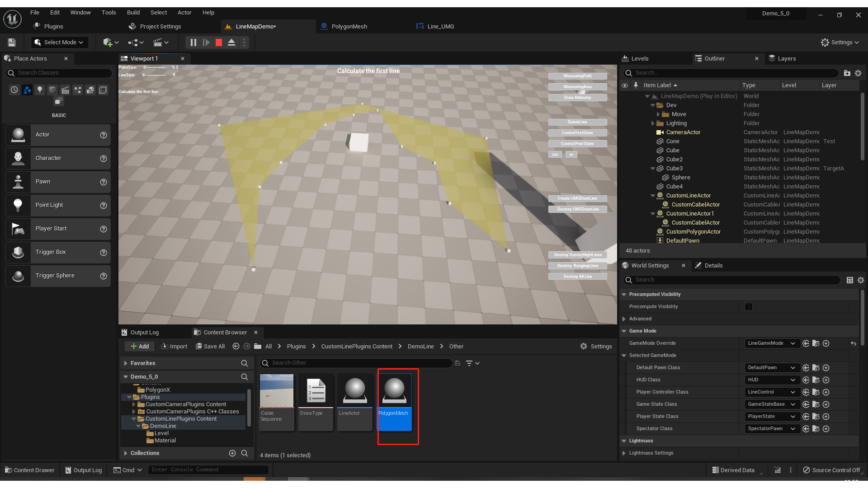This screenshot has height=488, width=868.
Task: Open the Lights category in Place Actors
Action: pos(39,90)
